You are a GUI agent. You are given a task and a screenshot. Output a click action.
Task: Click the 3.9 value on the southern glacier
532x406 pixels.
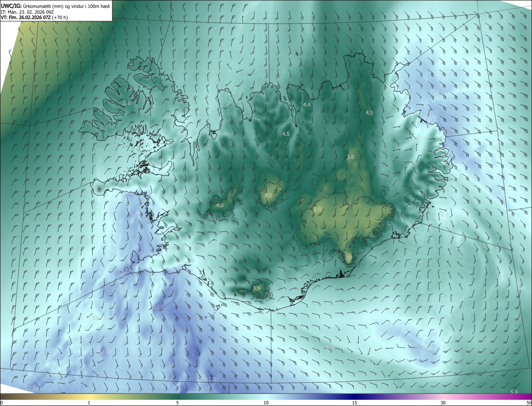(x=256, y=288)
